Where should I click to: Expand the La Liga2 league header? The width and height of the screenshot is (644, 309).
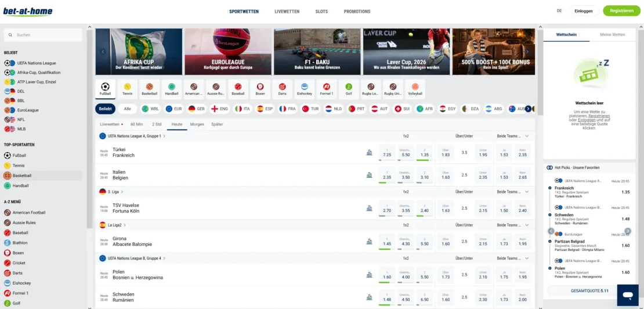113,225
